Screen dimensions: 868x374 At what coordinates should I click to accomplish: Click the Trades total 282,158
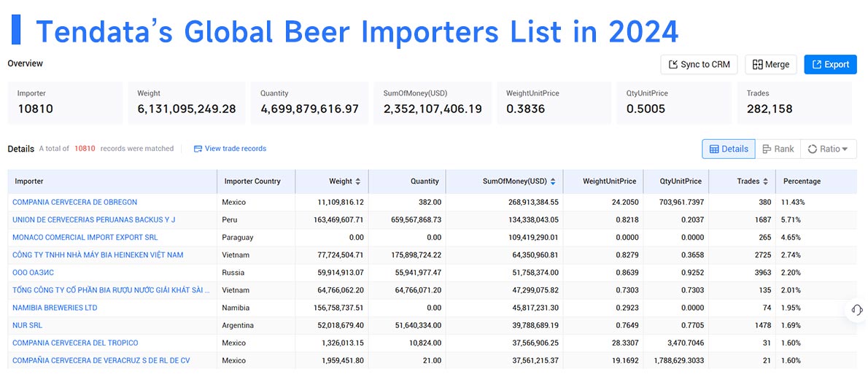click(x=770, y=109)
